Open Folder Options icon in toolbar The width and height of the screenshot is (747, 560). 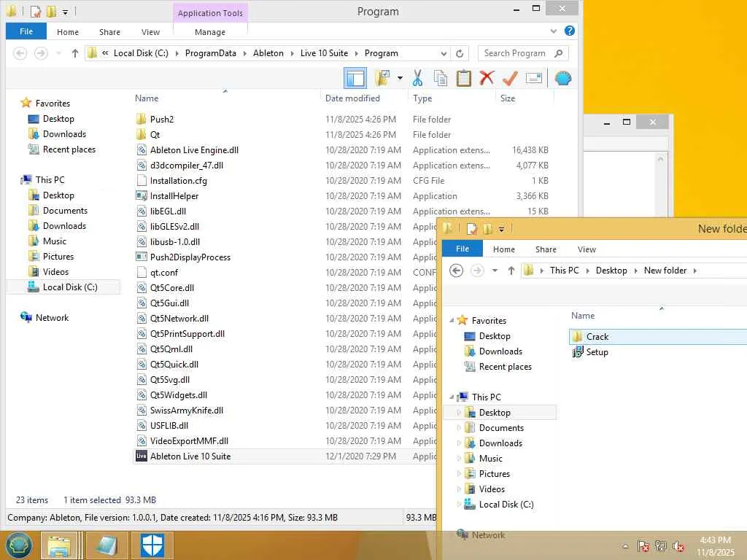[382, 78]
